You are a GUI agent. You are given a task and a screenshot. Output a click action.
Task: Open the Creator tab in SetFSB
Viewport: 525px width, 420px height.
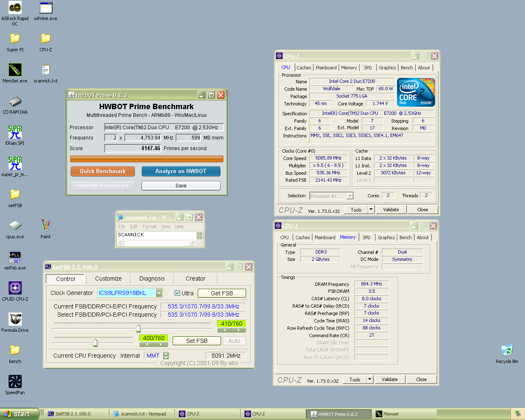196,278
